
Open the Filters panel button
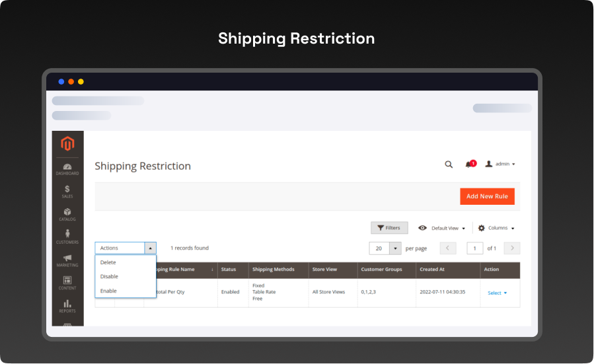tap(389, 228)
